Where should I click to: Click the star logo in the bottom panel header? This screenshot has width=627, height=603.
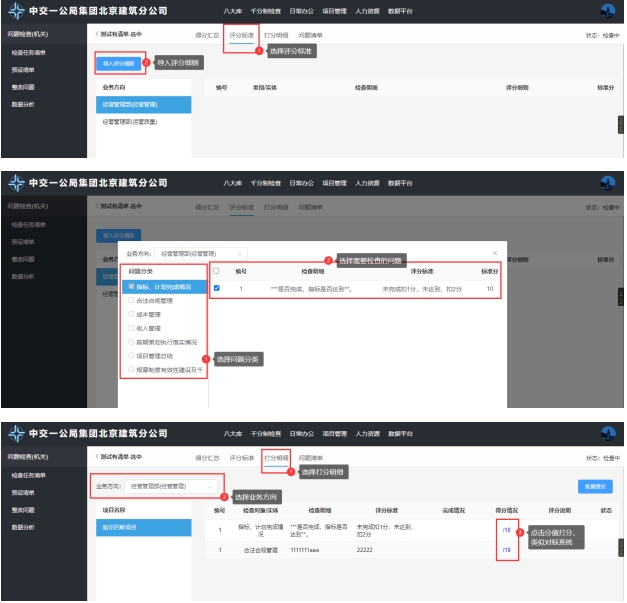(16, 435)
